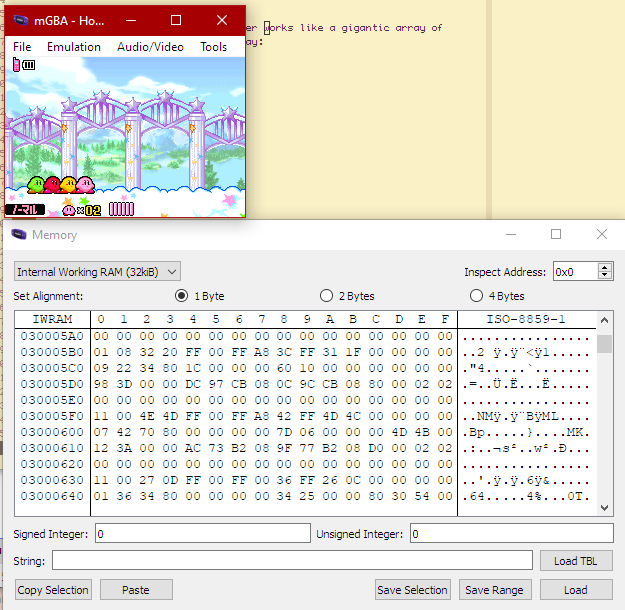Open the Audio/Video menu
Viewport: 625px width, 610px height.
[x=152, y=47]
